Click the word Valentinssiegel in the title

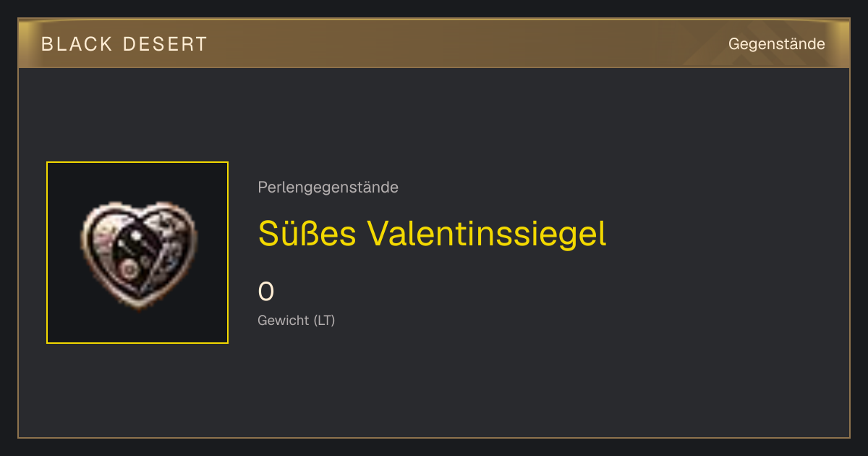(487, 234)
